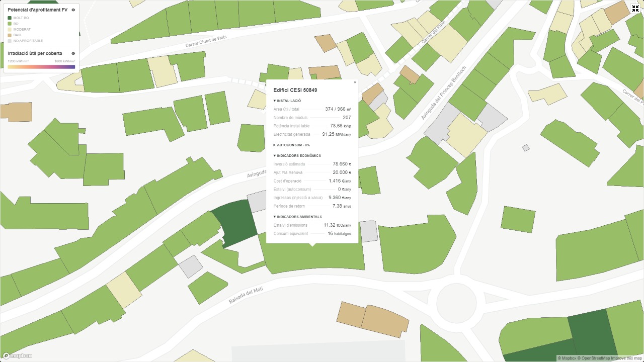Click the Potència instal·lable value 78,66 kWp
This screenshot has width=644, height=362.
point(341,126)
